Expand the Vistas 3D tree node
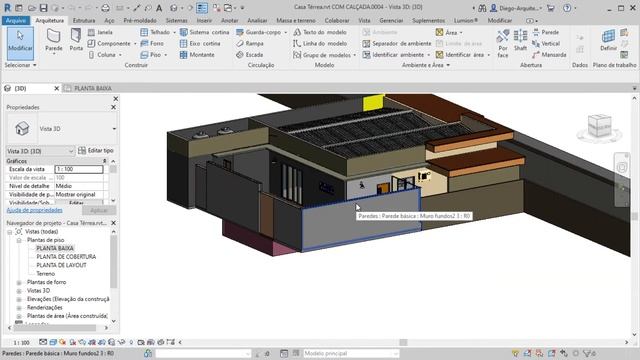Viewport: 640px width, 360px height. click(19, 291)
